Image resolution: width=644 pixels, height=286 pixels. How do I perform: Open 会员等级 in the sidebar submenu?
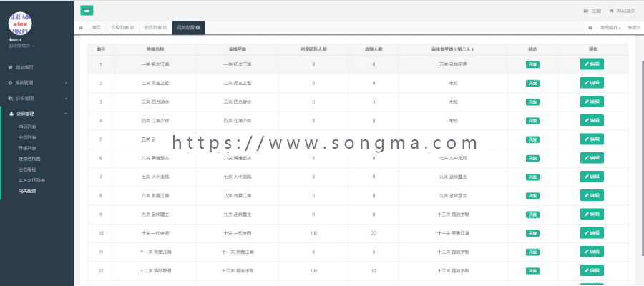27,169
